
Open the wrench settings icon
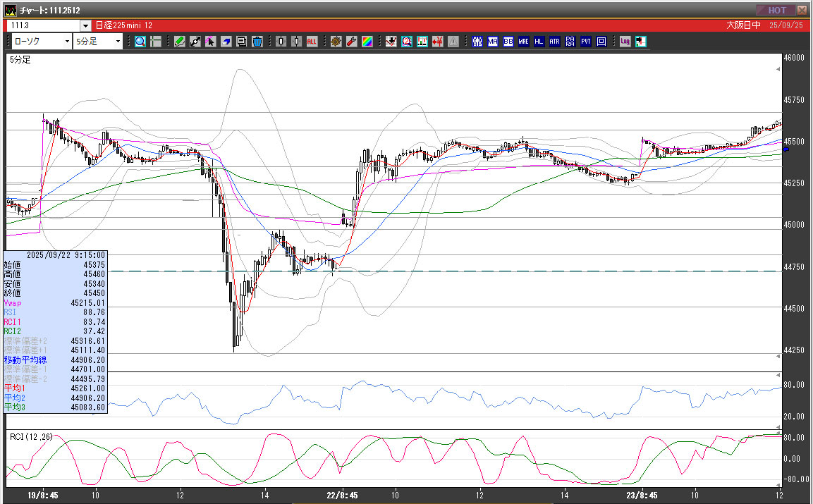pos(351,42)
